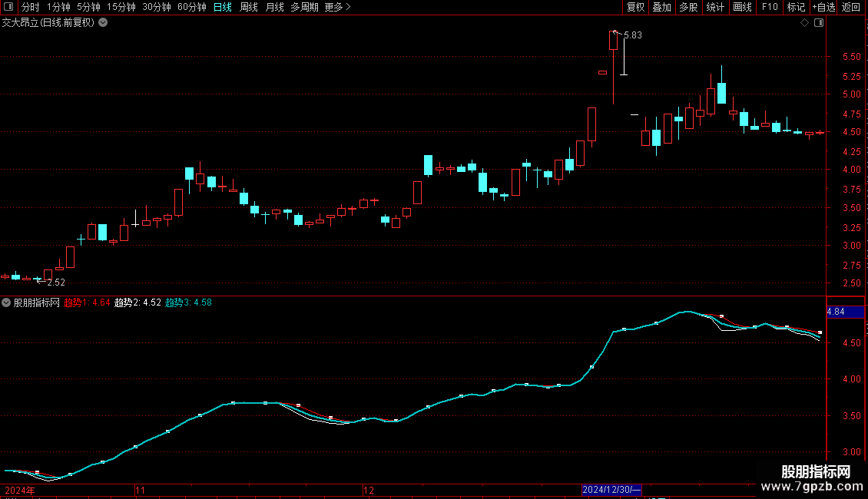This screenshot has height=499, width=868.
Task: Click the 叠加 overlay button
Action: (662, 7)
